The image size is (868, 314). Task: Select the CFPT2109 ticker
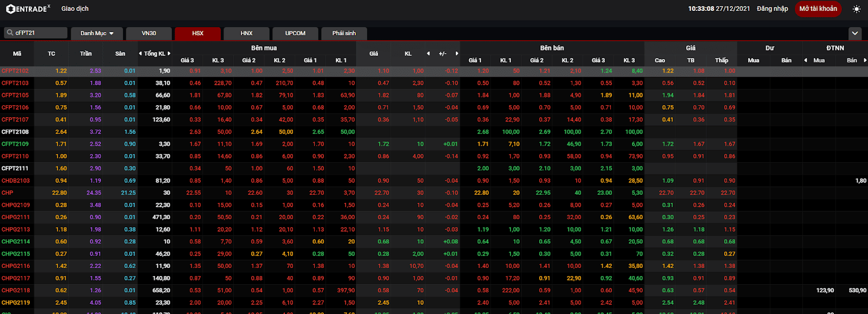[x=15, y=144]
